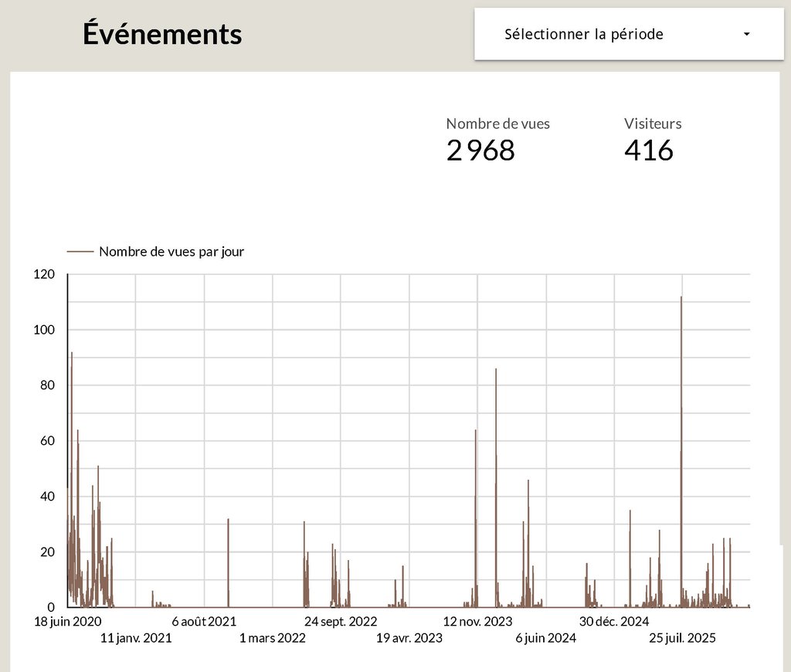Select the "6 août 2021" axis label
The width and height of the screenshot is (791, 672).
point(204,622)
